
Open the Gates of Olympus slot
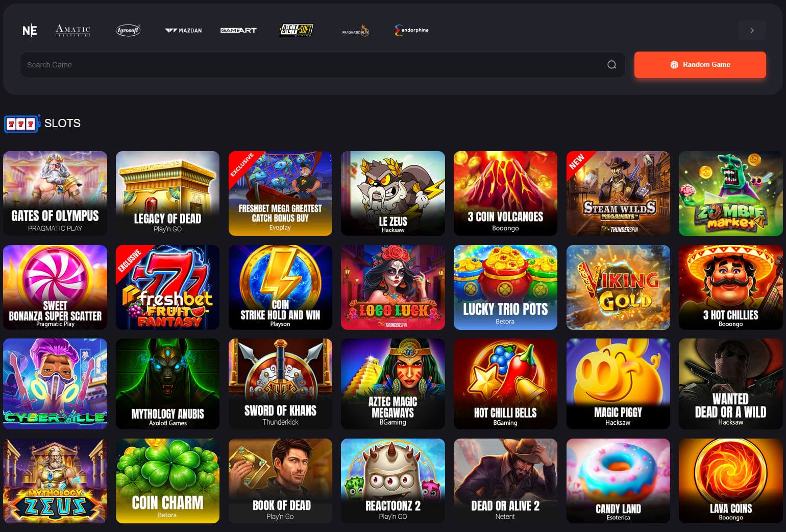click(55, 194)
